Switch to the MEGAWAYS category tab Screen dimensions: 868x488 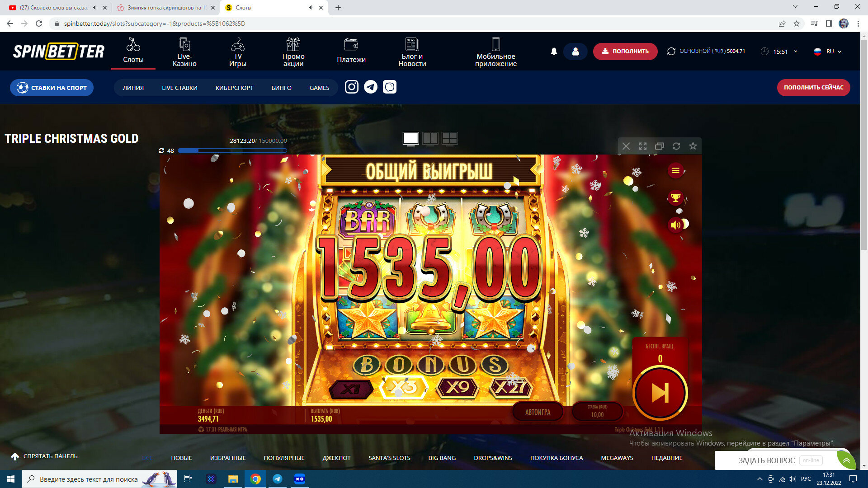coord(617,458)
